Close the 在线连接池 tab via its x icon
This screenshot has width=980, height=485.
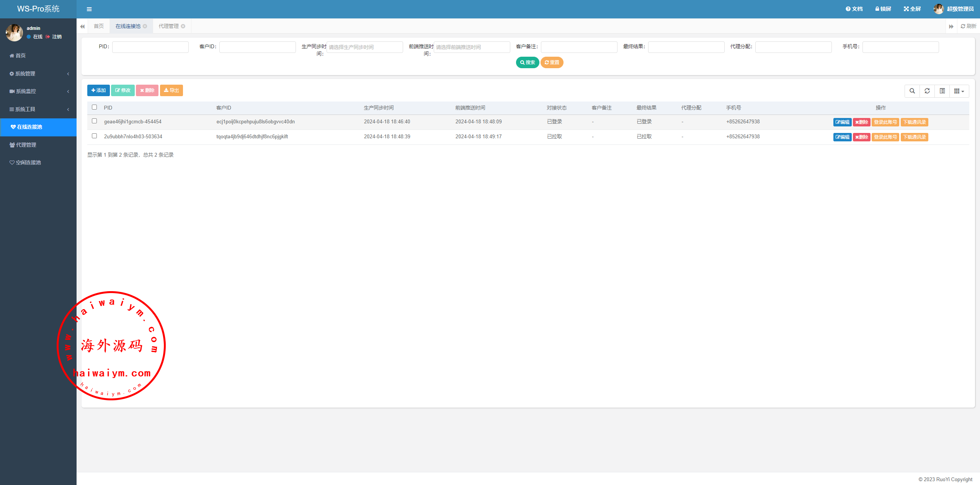(145, 26)
